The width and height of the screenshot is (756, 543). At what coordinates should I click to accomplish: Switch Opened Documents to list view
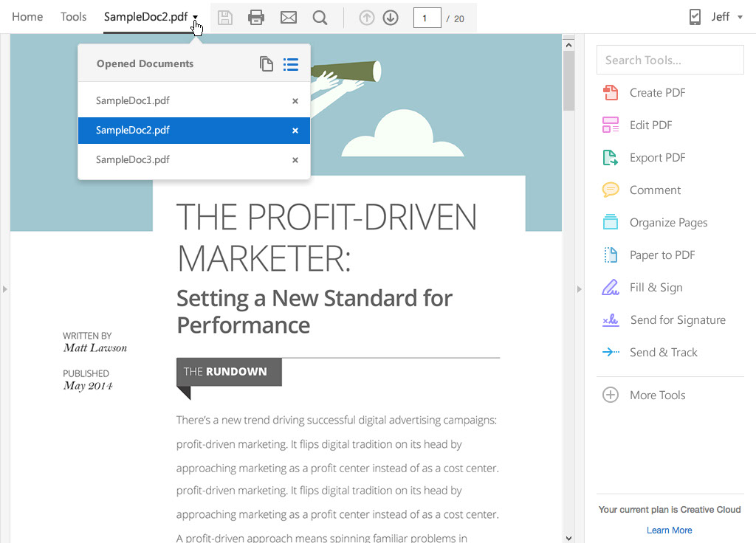click(291, 64)
